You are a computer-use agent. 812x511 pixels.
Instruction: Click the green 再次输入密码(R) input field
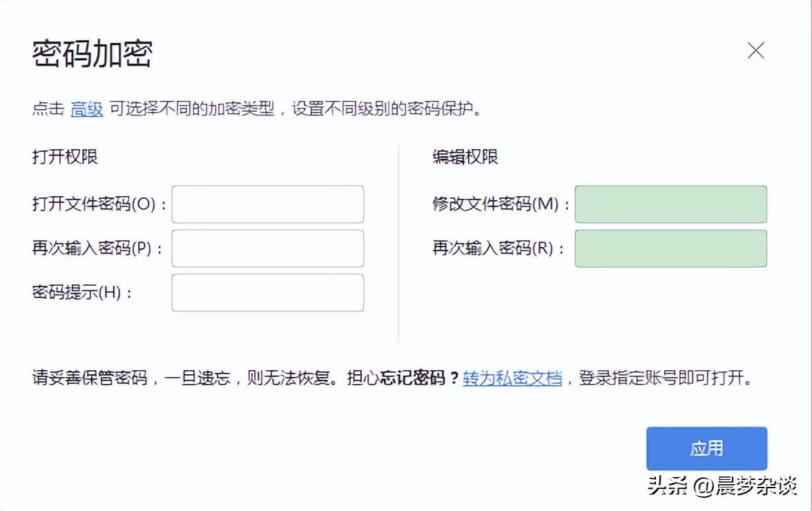[x=670, y=249]
